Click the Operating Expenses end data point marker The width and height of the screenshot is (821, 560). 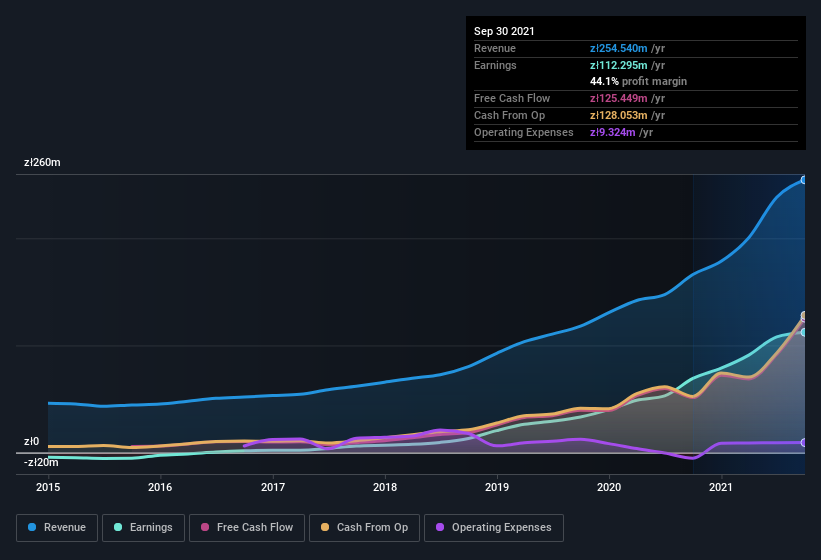pos(804,443)
